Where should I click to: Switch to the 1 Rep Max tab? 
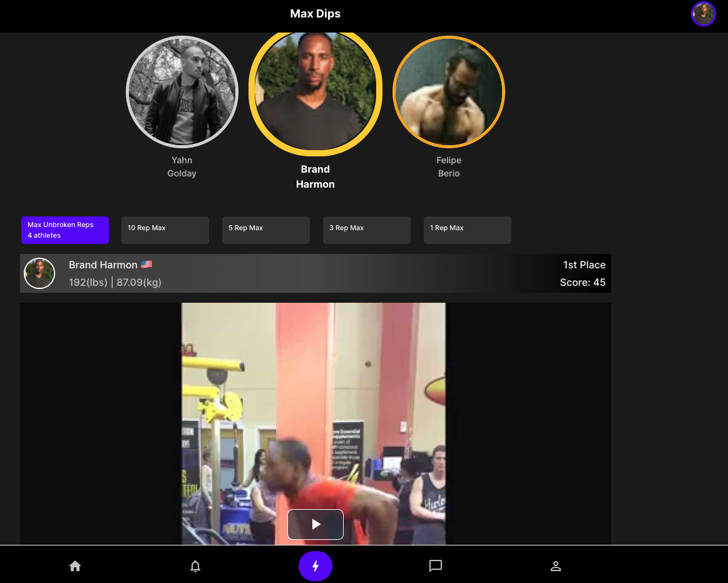(x=467, y=230)
